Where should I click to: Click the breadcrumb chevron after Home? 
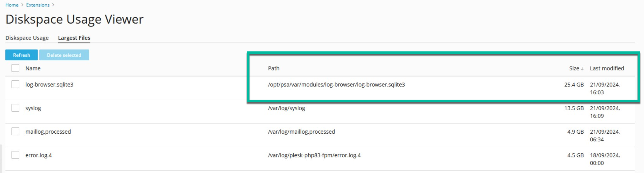[x=22, y=5]
